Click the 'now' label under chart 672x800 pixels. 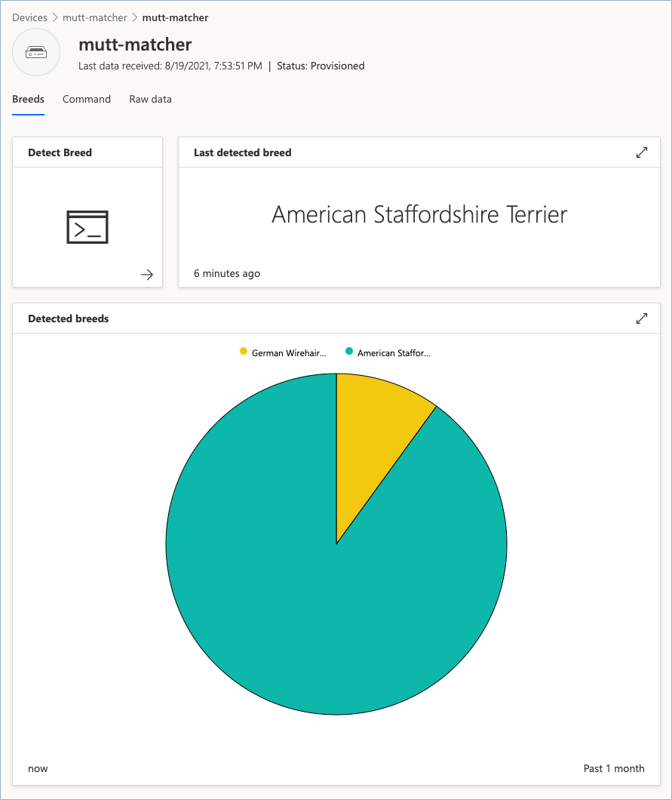coord(38,769)
